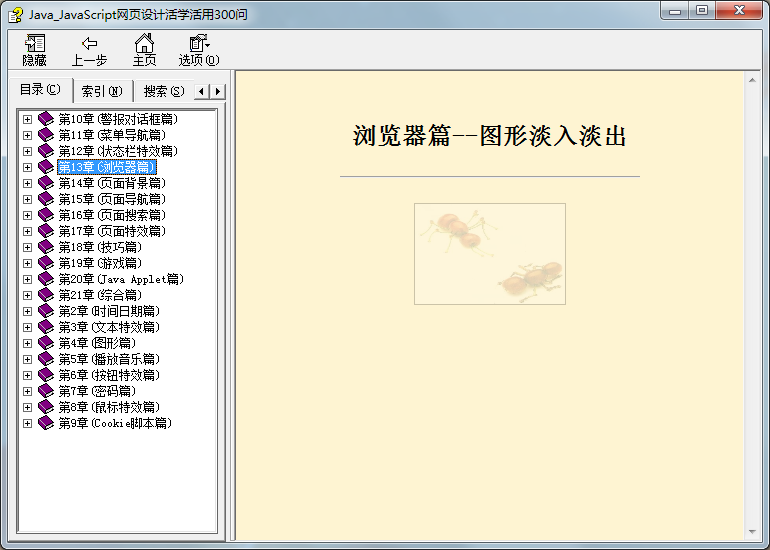This screenshot has width=770, height=550.
Task: Click the book icon beside 第8章
Action: [x=46, y=407]
